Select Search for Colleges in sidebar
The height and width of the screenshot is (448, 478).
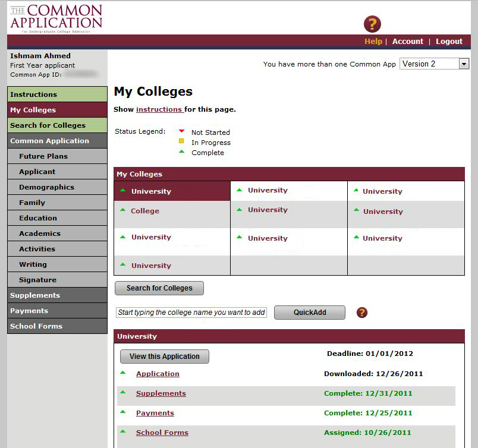click(x=57, y=125)
